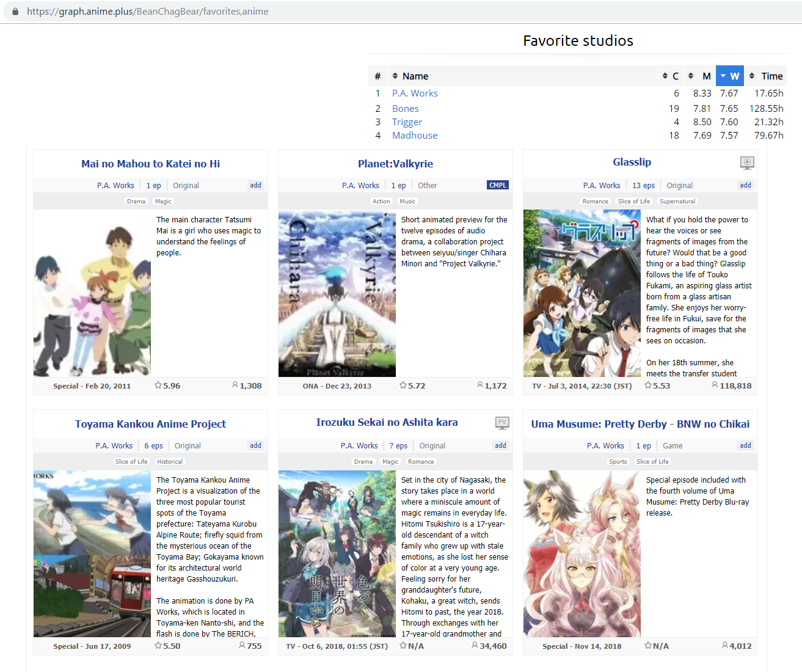Sort studios table by M column
The image size is (802, 672).
click(699, 76)
